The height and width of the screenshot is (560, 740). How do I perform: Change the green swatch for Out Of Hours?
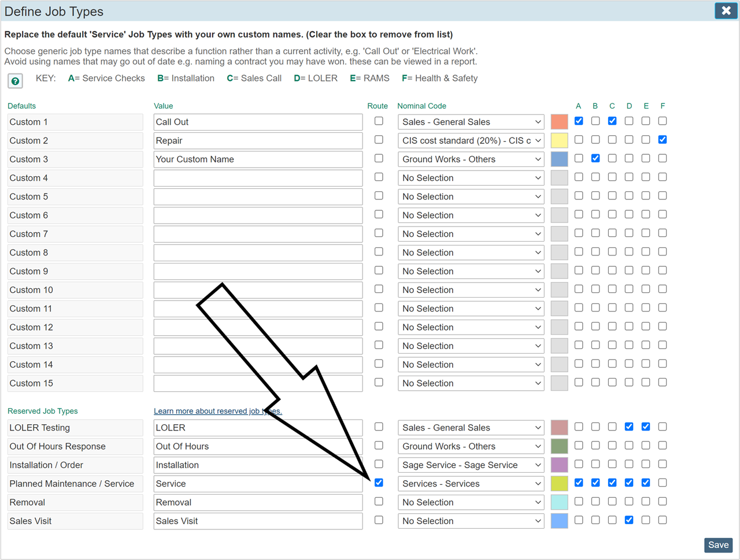coord(559,446)
